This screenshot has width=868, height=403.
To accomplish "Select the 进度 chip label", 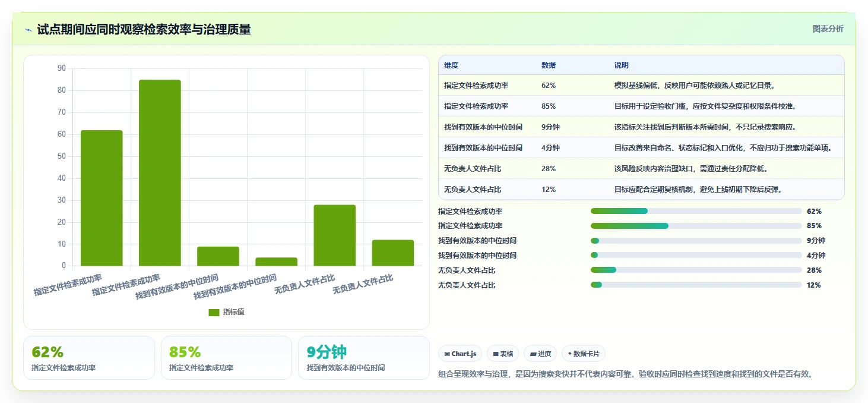I will pyautogui.click(x=544, y=354).
